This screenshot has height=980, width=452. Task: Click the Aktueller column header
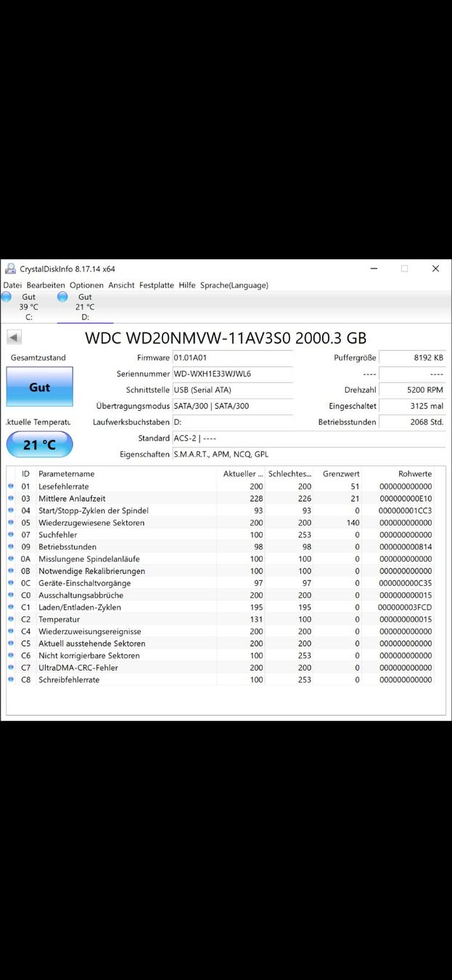point(242,474)
